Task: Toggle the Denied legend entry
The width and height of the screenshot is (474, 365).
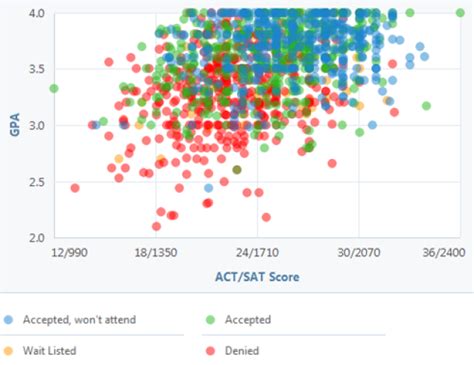Action: [x=232, y=351]
